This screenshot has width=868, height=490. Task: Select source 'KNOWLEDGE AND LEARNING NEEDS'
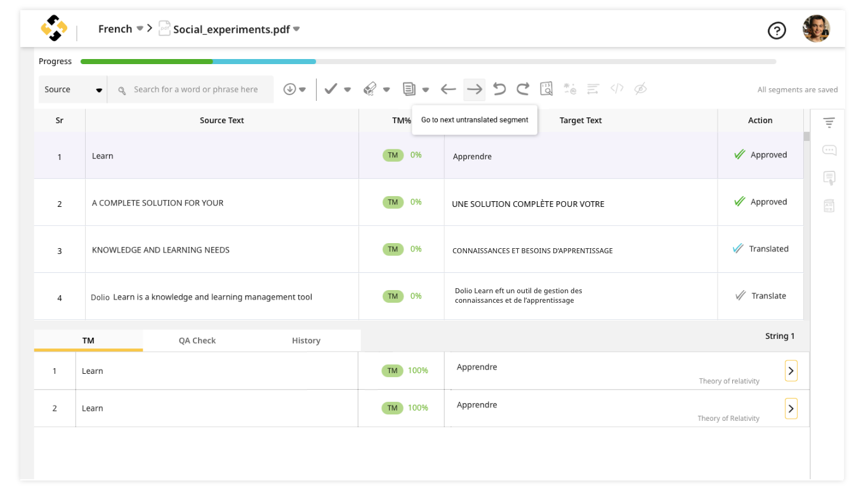[x=161, y=250]
